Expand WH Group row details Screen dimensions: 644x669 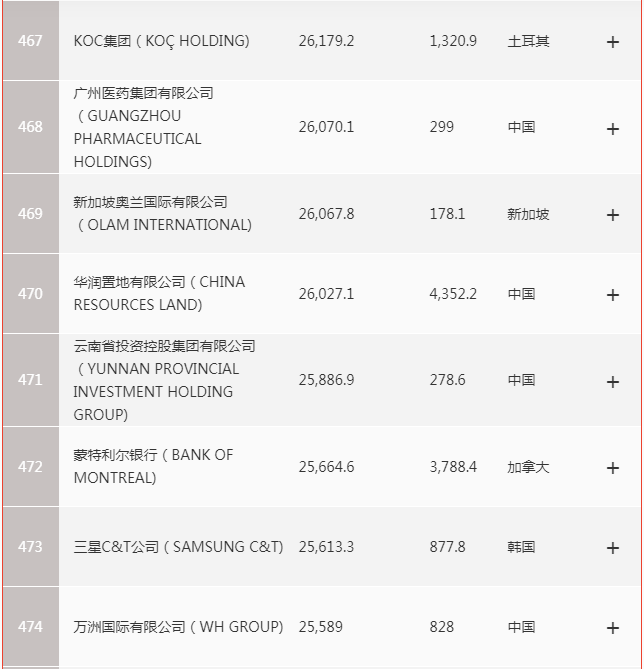pos(613,628)
